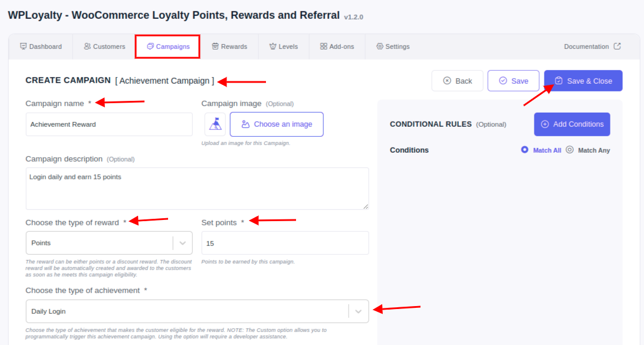Click the Add-ons grid icon
The image size is (644, 345).
click(324, 47)
